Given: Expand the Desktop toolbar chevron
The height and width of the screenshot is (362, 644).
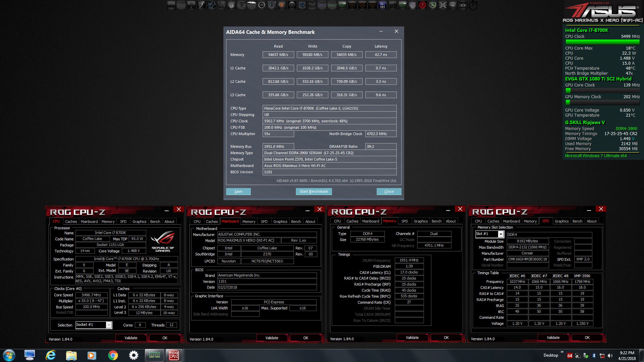Looking at the screenshot, I should click(x=562, y=352).
